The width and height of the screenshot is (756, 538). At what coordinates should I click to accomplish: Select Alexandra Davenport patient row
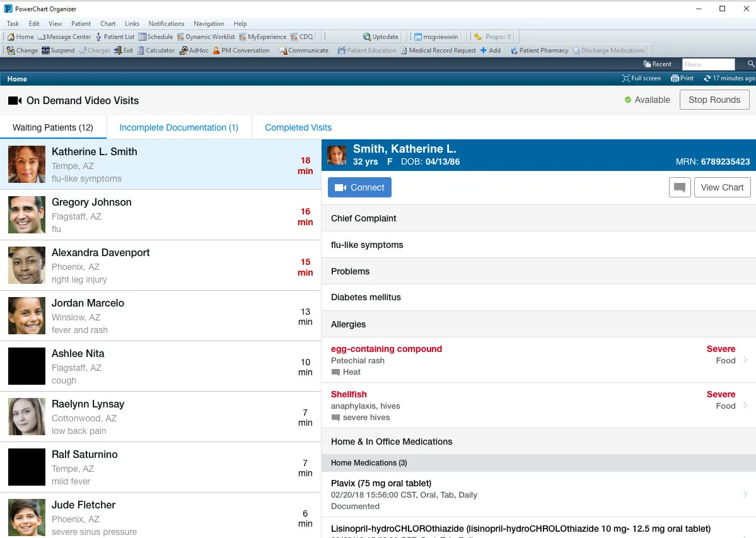pyautogui.click(x=161, y=266)
